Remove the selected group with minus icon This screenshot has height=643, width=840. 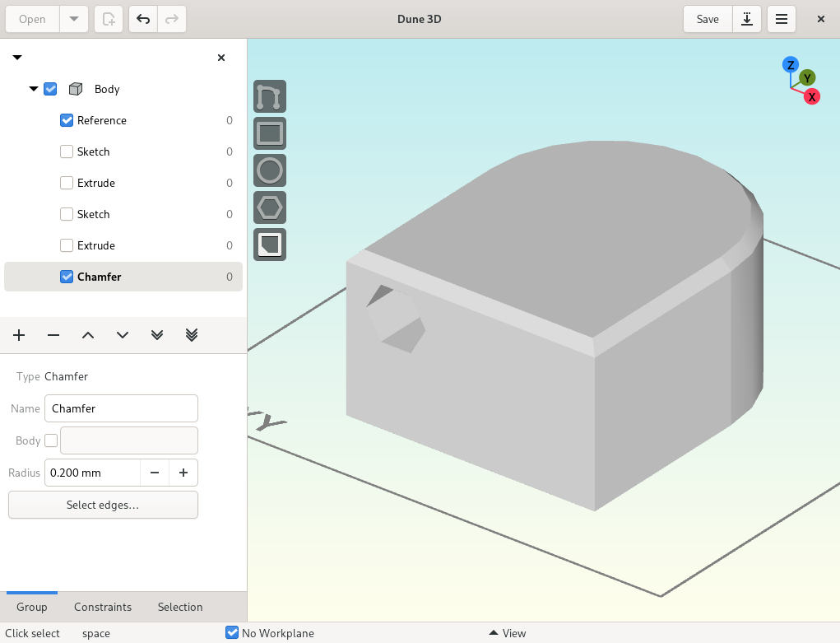pyautogui.click(x=53, y=335)
